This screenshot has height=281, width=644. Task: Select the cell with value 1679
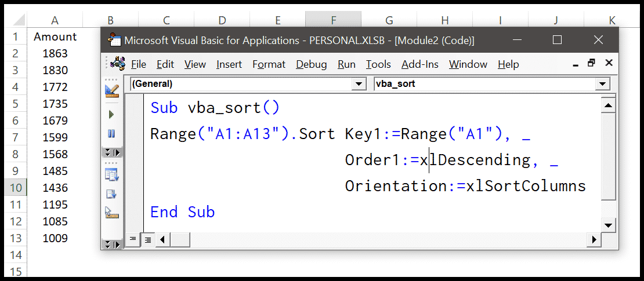tap(55, 121)
